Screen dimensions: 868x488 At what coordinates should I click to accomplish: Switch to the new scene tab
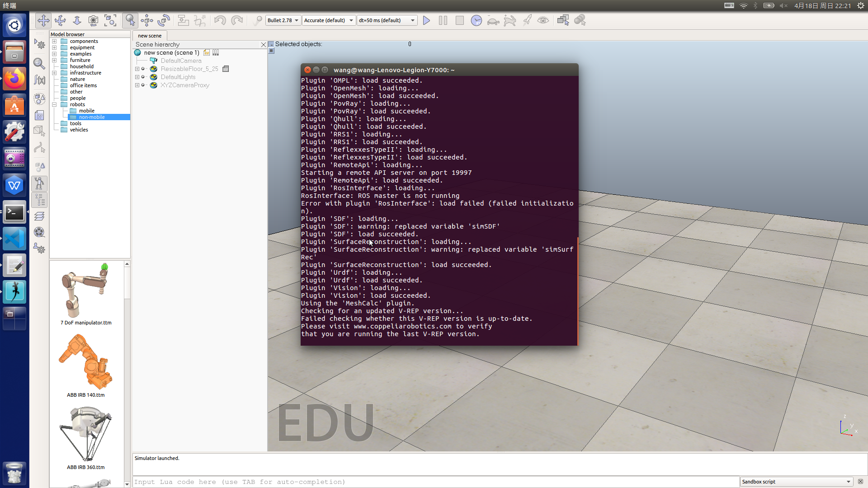tap(150, 36)
